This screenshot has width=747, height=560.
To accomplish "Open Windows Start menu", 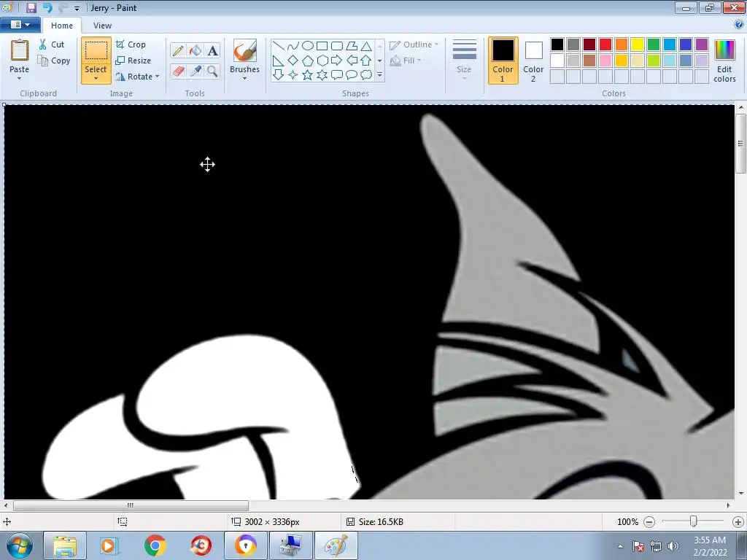I will (20, 545).
